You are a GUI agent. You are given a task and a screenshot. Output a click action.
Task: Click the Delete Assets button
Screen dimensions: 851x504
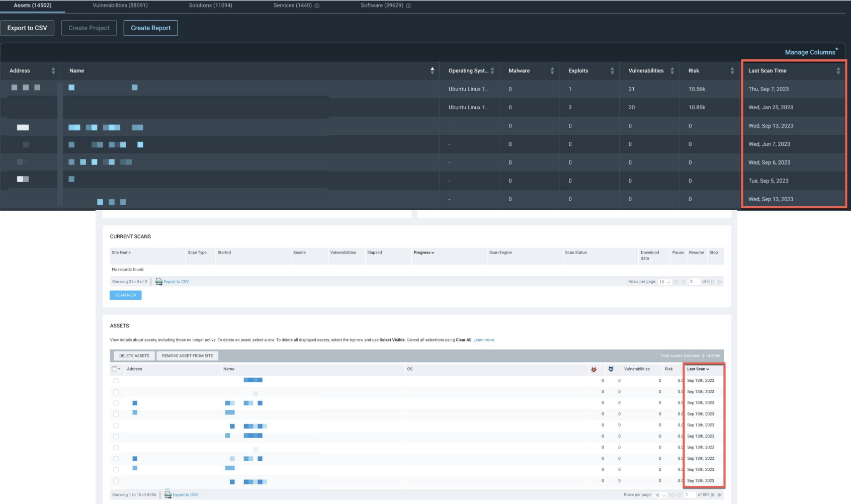[134, 356]
